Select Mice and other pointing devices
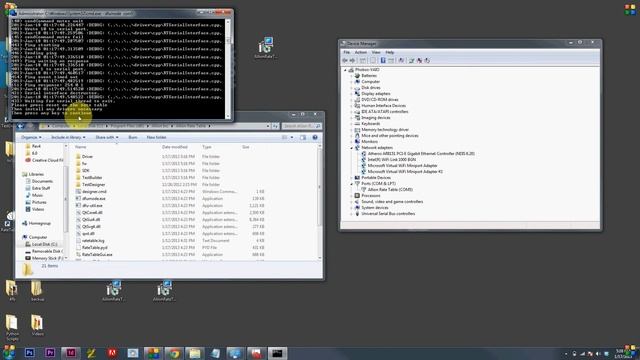The width and height of the screenshot is (640, 360). click(x=389, y=136)
